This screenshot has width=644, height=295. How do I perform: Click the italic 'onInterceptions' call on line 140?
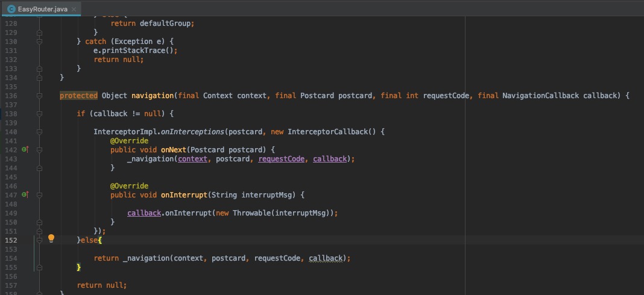[192, 132]
